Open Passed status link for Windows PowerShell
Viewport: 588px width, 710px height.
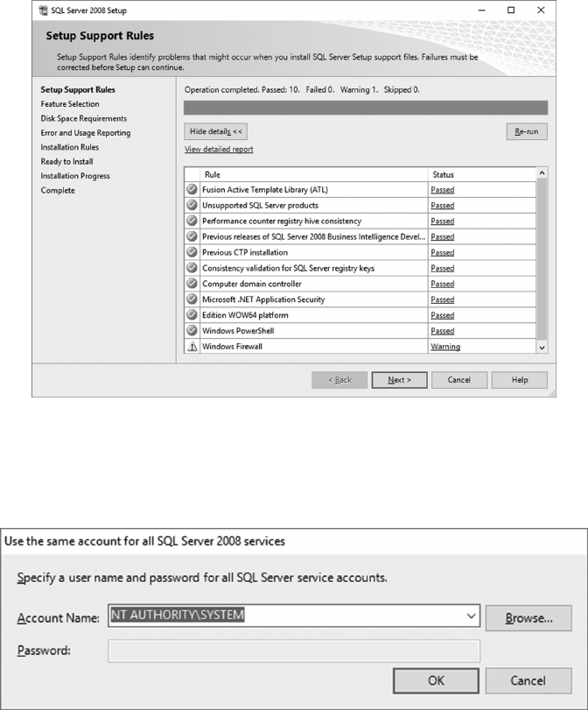[x=442, y=331]
